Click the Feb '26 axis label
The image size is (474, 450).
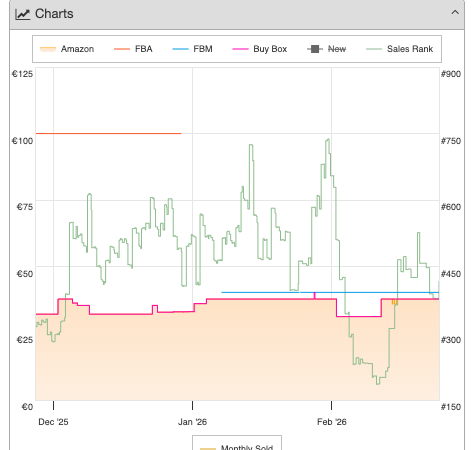click(x=332, y=422)
